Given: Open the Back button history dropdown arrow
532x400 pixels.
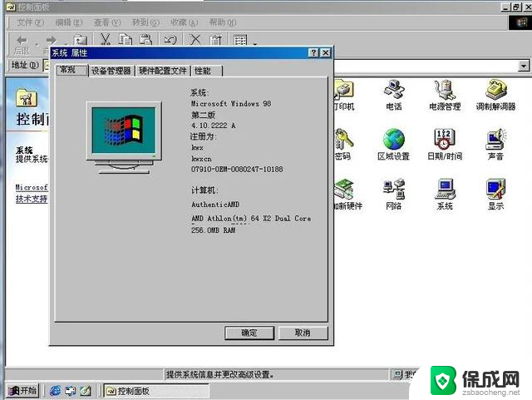Looking at the screenshot, I should point(37,43).
